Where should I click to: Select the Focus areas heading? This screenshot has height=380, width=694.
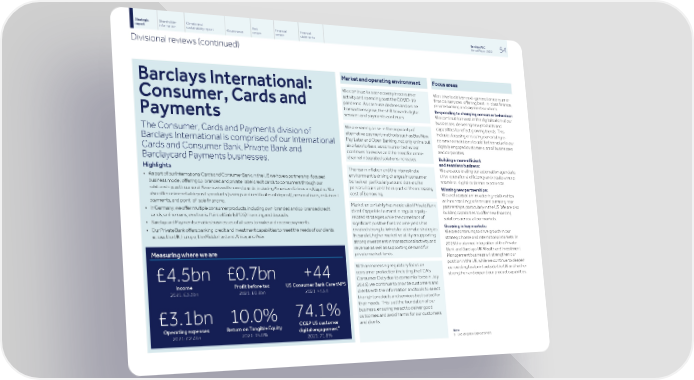pyautogui.click(x=445, y=84)
